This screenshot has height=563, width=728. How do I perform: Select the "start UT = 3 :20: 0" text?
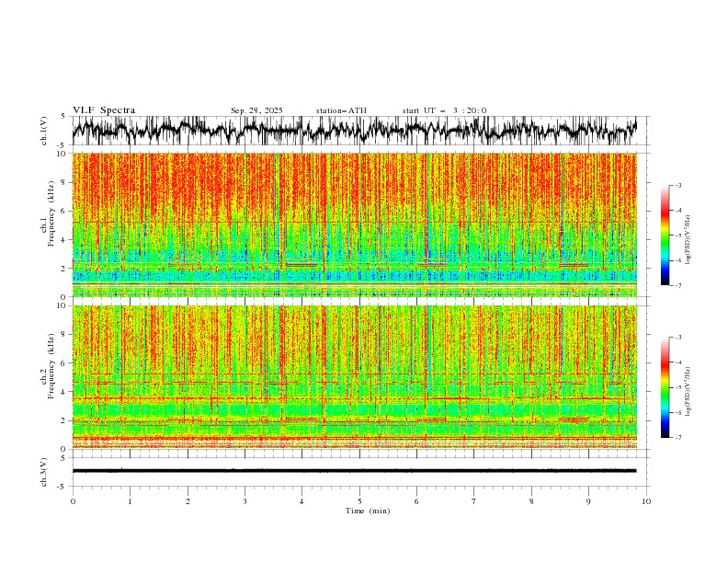pos(444,110)
